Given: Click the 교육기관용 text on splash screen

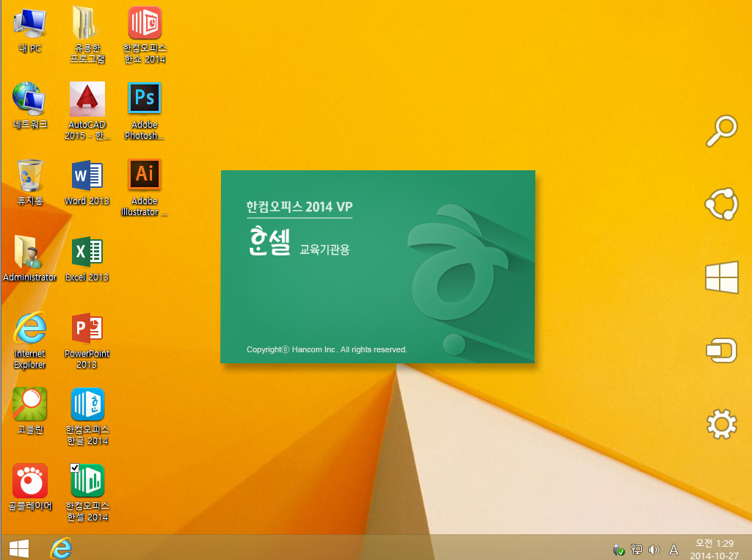Looking at the screenshot, I should 325,250.
